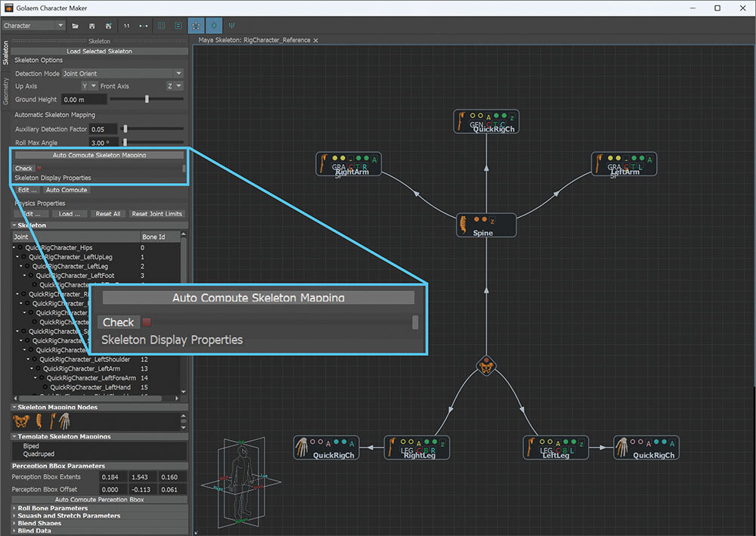Select the hand node left of RightLeg

point(326,448)
